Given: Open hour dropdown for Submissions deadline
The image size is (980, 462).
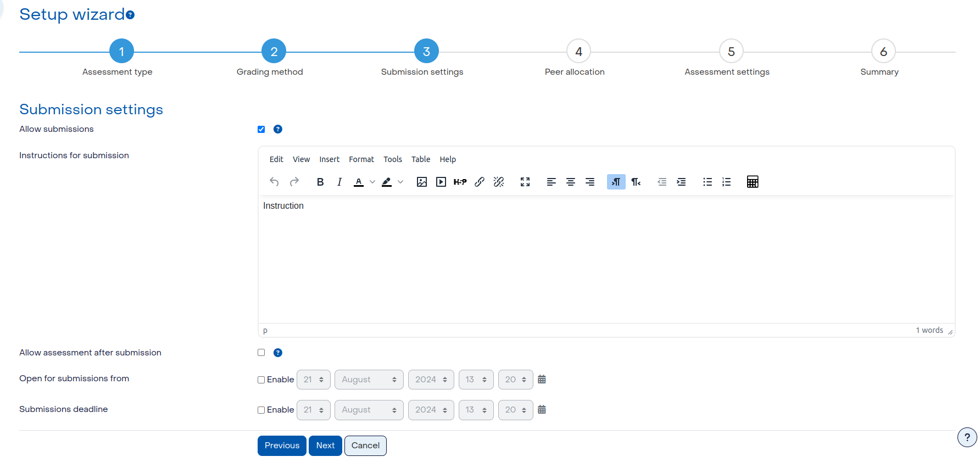Looking at the screenshot, I should 476,410.
